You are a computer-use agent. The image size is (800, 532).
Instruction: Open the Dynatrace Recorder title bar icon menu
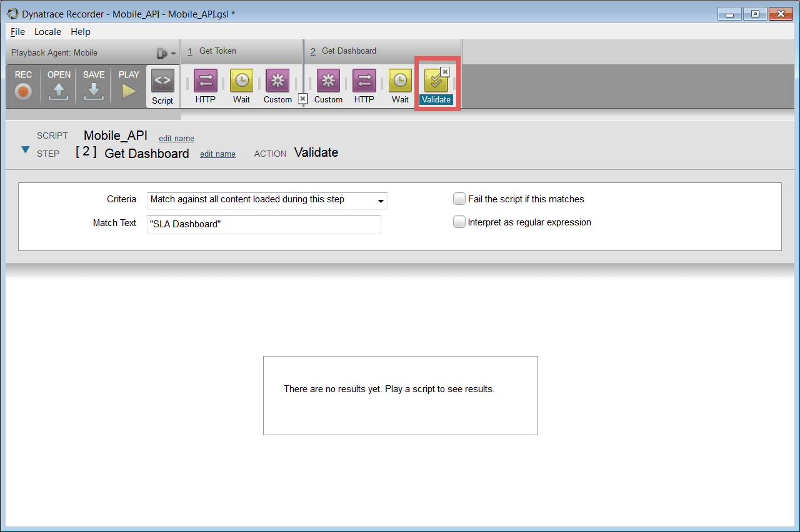pos(12,14)
